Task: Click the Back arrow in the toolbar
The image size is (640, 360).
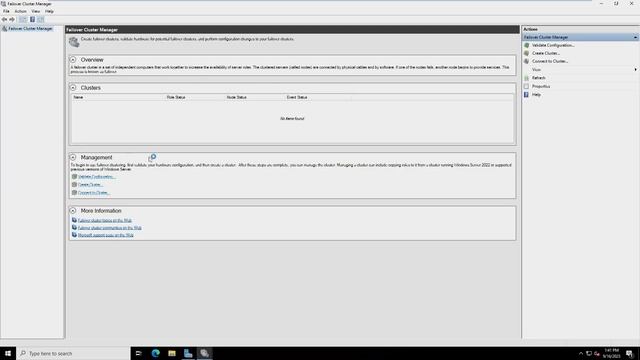Action: pyautogui.click(x=4, y=19)
